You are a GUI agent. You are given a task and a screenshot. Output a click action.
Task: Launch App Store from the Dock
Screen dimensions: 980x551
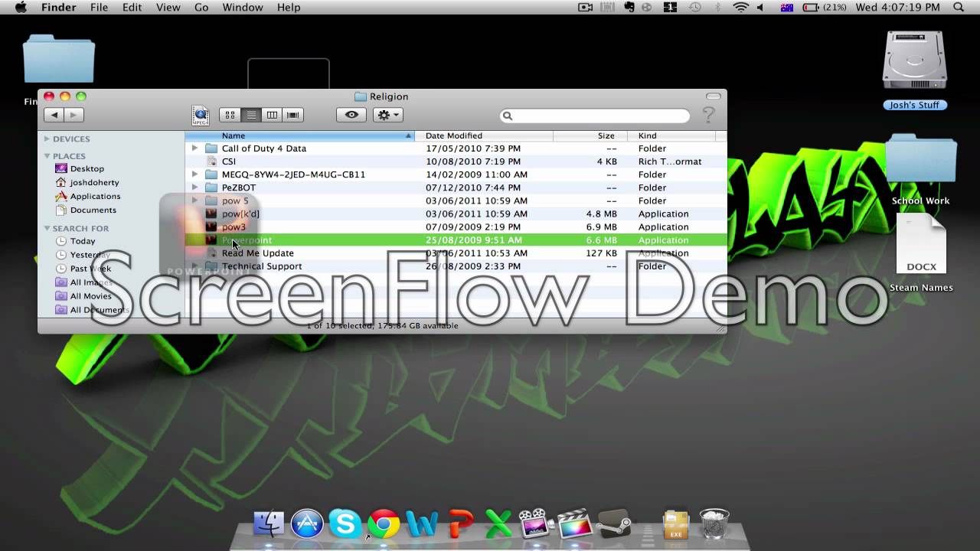tap(307, 525)
